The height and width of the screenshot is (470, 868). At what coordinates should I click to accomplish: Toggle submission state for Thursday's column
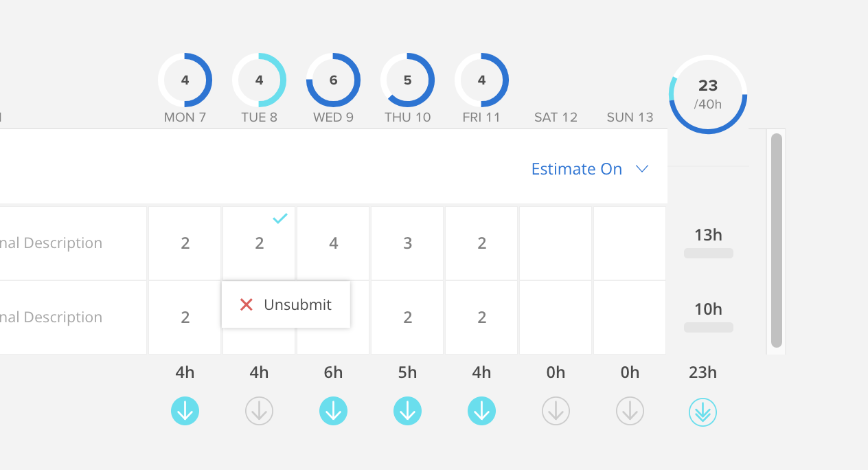(x=407, y=411)
